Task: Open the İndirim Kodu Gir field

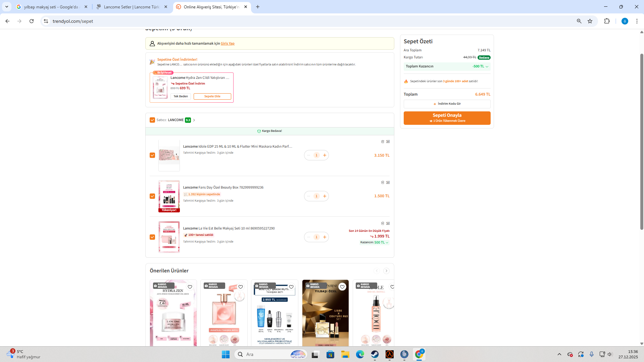Action: coord(447,104)
